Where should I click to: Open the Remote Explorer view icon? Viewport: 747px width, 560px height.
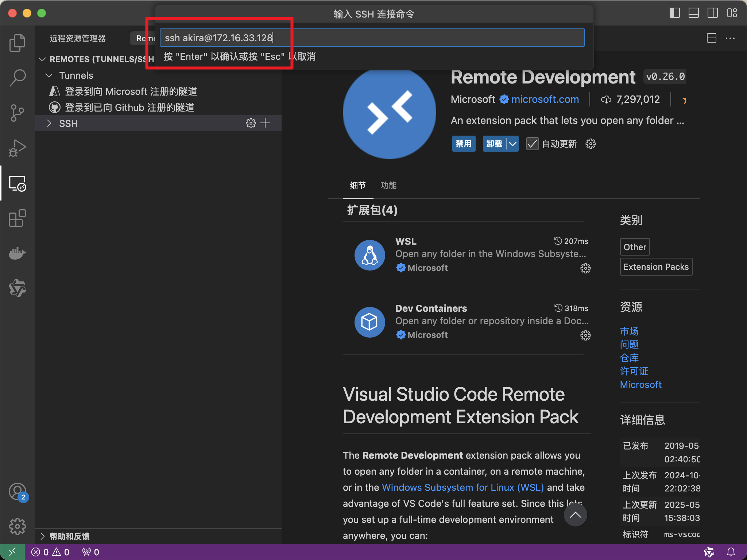[17, 183]
